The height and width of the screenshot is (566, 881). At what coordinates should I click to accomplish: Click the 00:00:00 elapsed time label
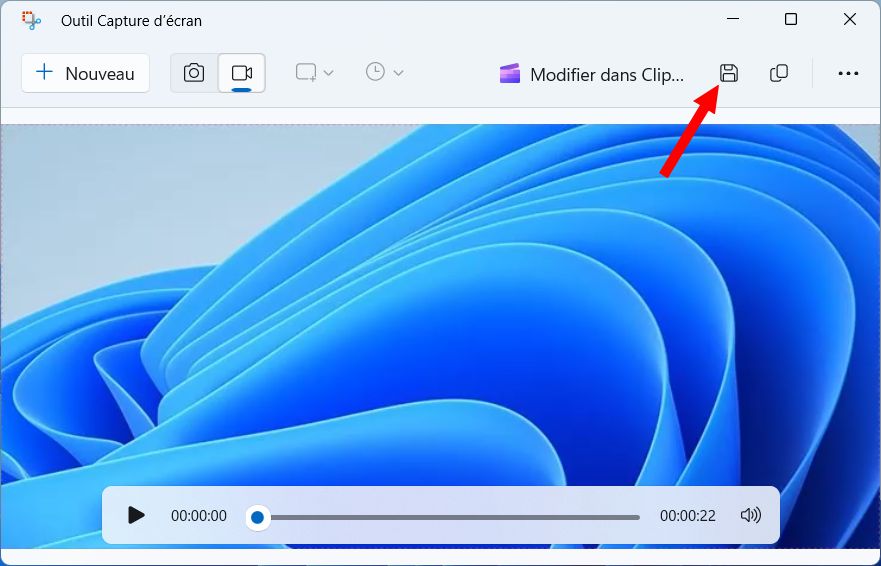click(199, 516)
